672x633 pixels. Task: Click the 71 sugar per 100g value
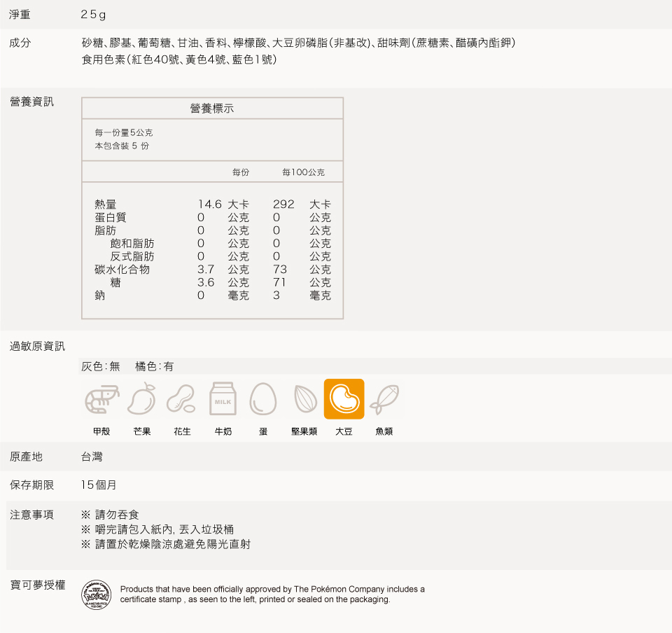pos(279,282)
